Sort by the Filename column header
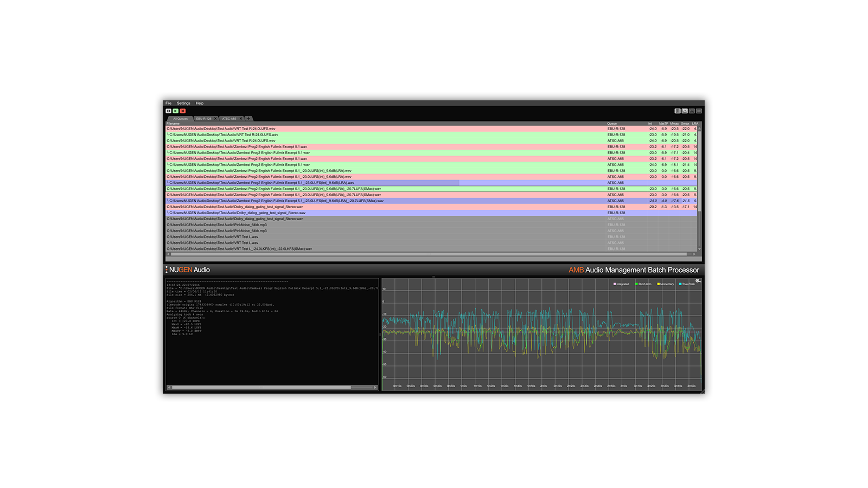868x488 pixels. click(x=173, y=124)
